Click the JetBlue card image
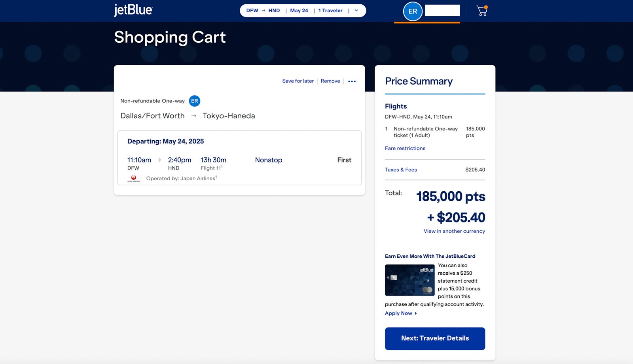The width and height of the screenshot is (633, 364). [x=409, y=280]
